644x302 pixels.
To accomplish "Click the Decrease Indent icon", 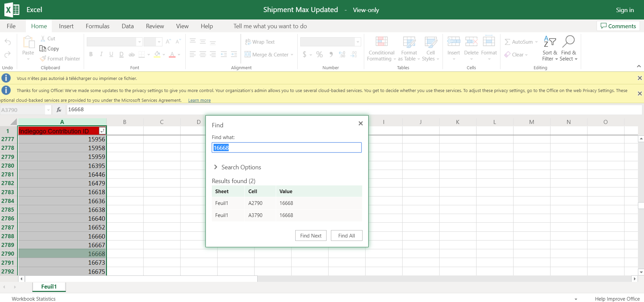I will pos(224,54).
